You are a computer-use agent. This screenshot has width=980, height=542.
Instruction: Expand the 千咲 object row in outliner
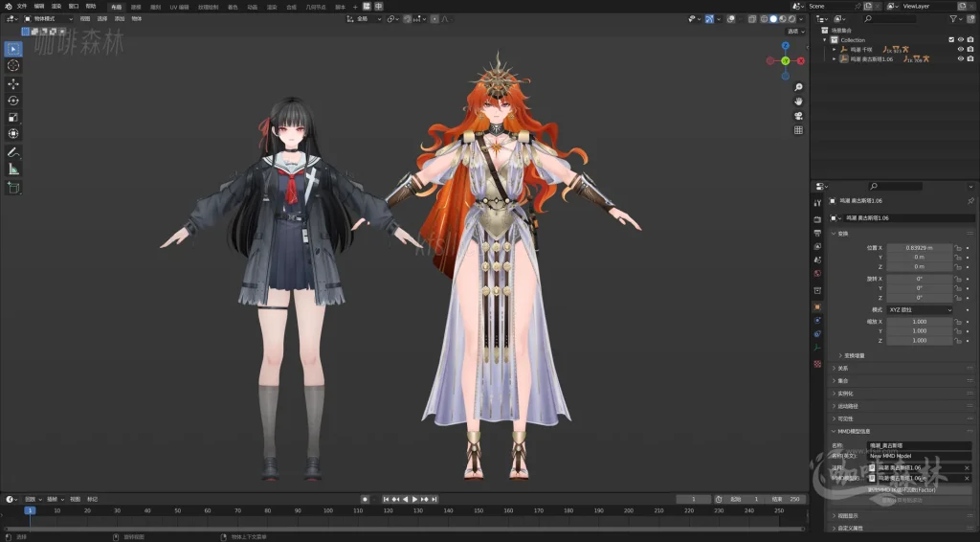(834, 50)
